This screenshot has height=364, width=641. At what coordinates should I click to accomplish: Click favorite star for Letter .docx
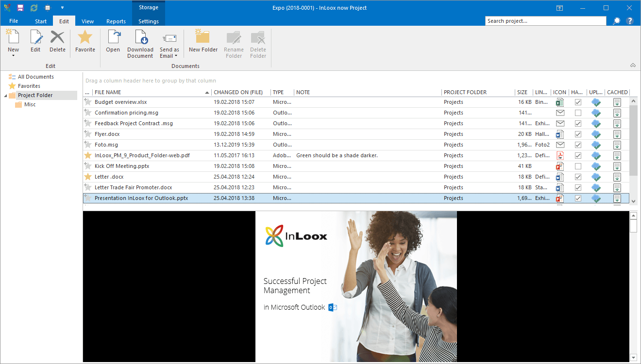coord(88,177)
